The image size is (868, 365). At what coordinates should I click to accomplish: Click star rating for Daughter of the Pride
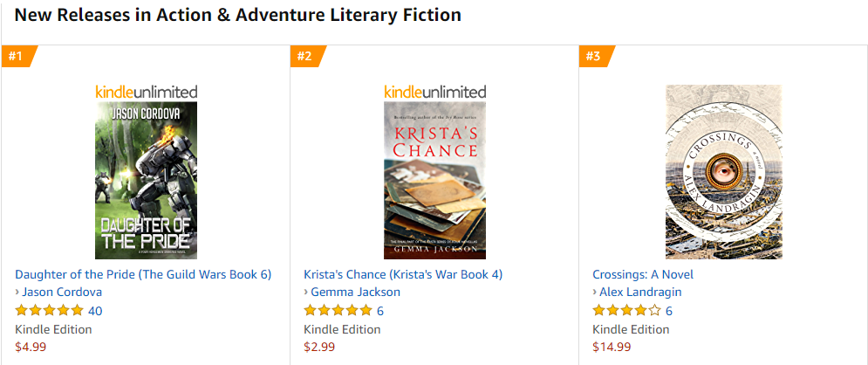coord(50,311)
